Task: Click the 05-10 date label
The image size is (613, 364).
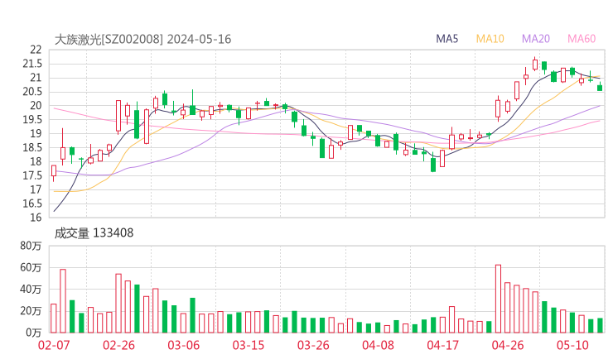Action: tap(572, 345)
